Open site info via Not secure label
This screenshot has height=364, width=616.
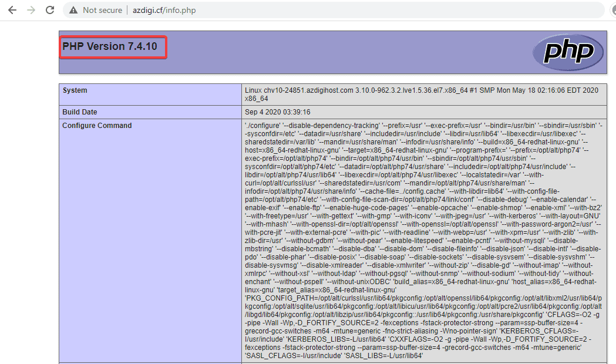[x=102, y=10]
